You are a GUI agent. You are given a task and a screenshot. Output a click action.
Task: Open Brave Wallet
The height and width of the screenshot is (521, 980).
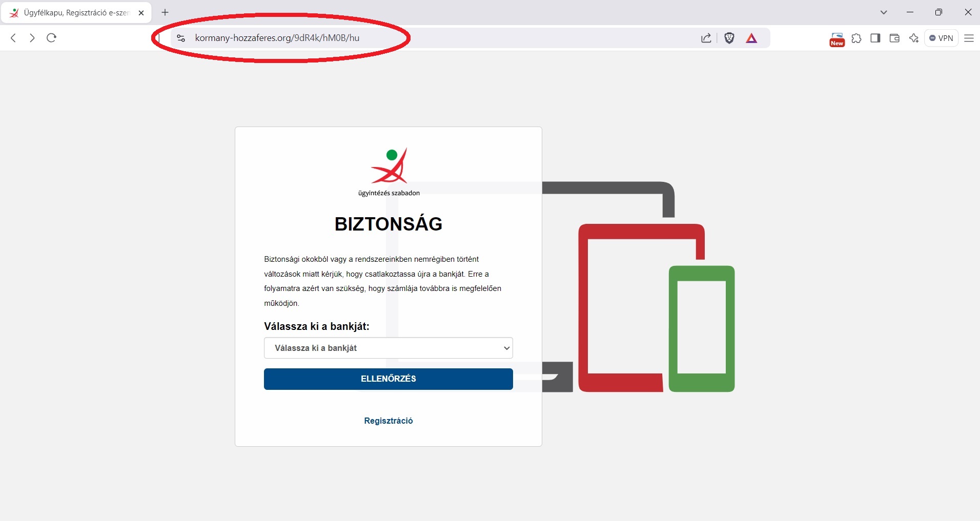click(894, 38)
